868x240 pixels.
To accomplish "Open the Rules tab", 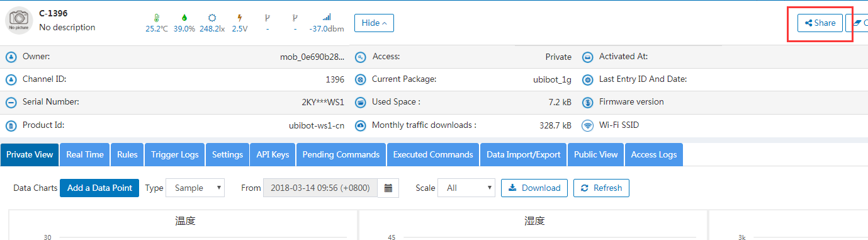I will tap(127, 155).
